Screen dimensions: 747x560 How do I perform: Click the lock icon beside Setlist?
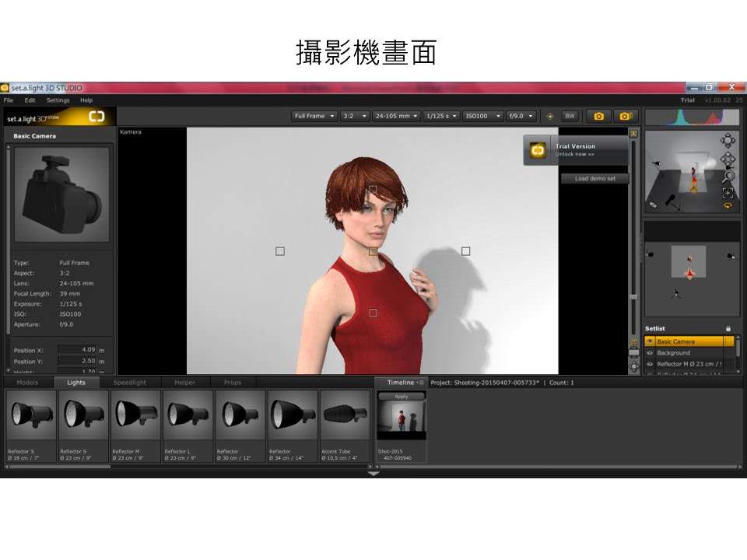tap(728, 328)
